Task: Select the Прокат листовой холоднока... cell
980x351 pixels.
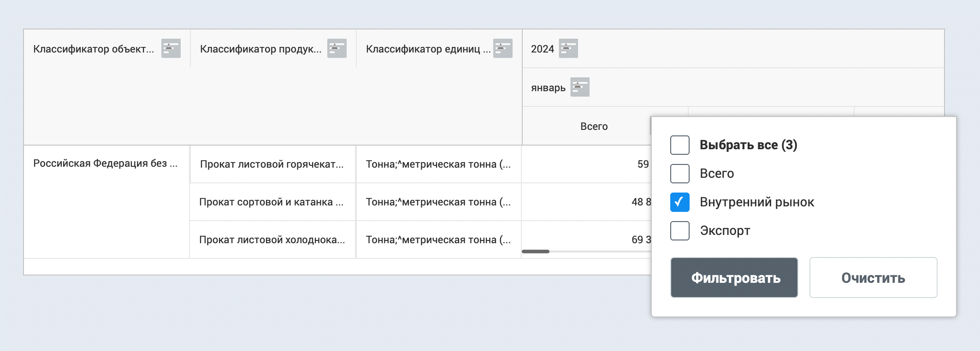Action: pos(272,240)
